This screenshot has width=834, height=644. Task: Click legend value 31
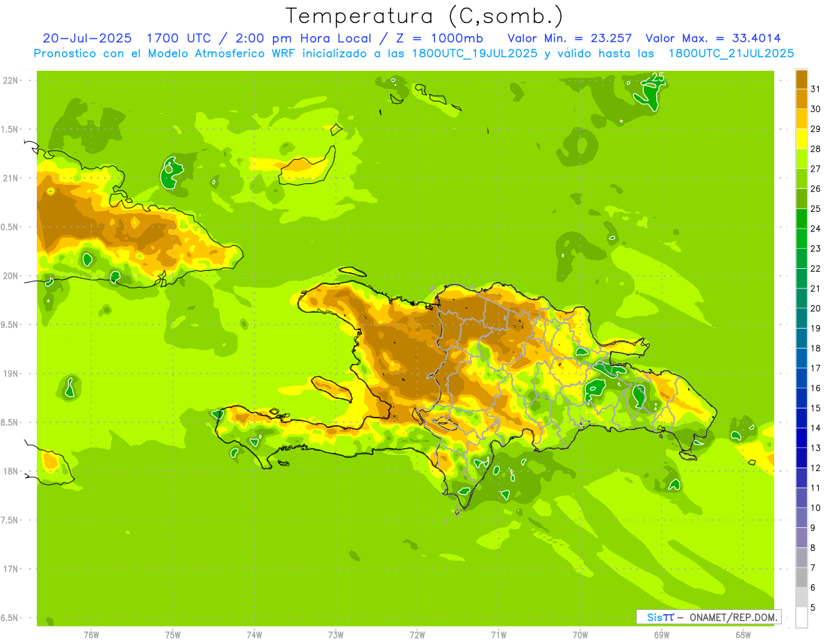click(x=816, y=89)
